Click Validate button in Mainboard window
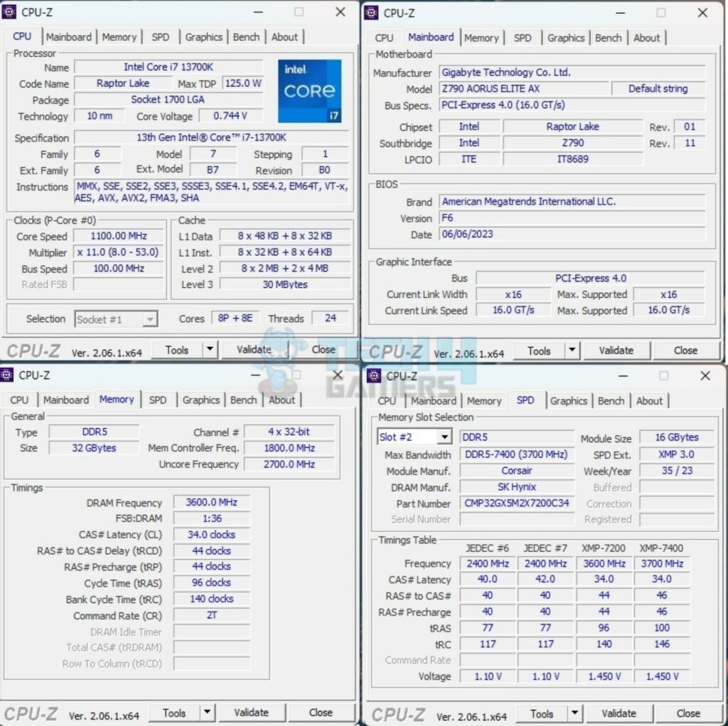728x726 pixels. [616, 351]
